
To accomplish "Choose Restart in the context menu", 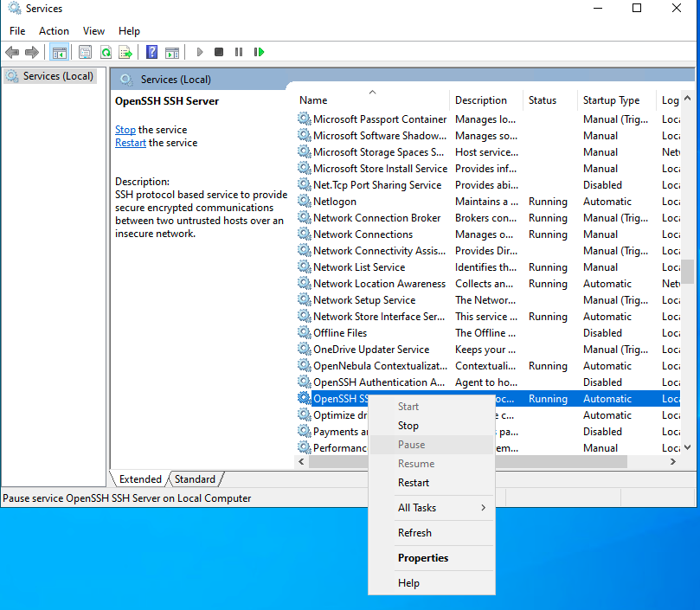I will click(x=432, y=483).
